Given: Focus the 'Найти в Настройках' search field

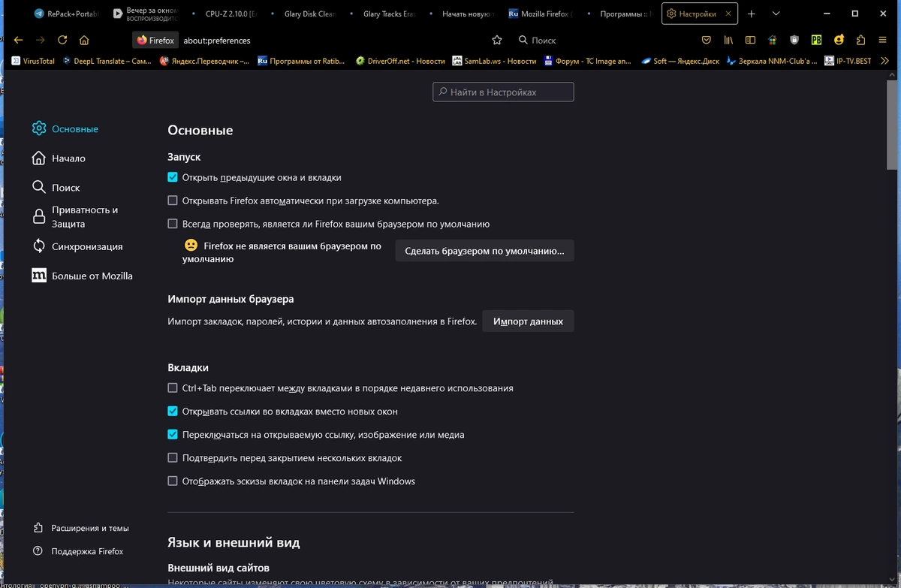Looking at the screenshot, I should (503, 92).
